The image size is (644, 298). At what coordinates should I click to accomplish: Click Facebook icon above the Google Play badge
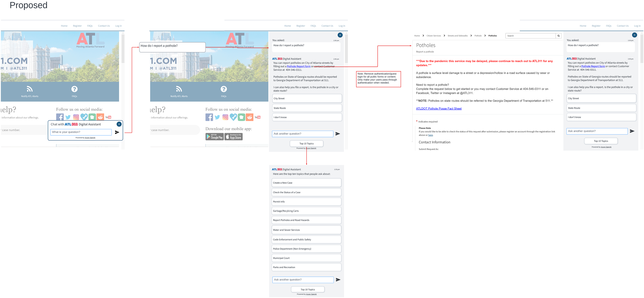click(x=209, y=117)
